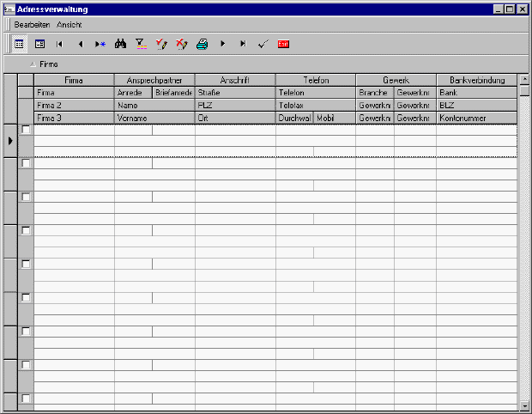Switch to table grid view icon
This screenshot has height=414, width=532.
[19, 43]
